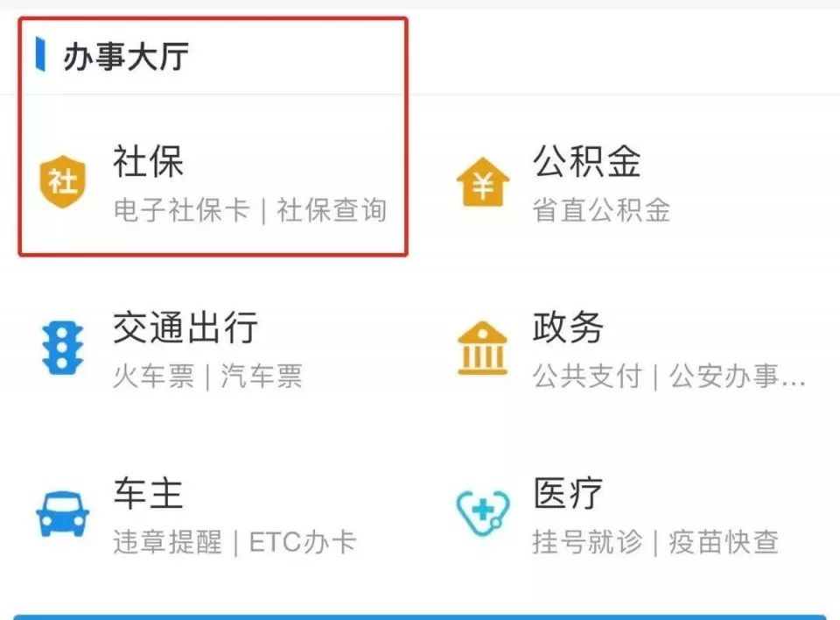This screenshot has height=620, width=840.
Task: Tap the blue traffic light icon
Action: pyautogui.click(x=63, y=348)
